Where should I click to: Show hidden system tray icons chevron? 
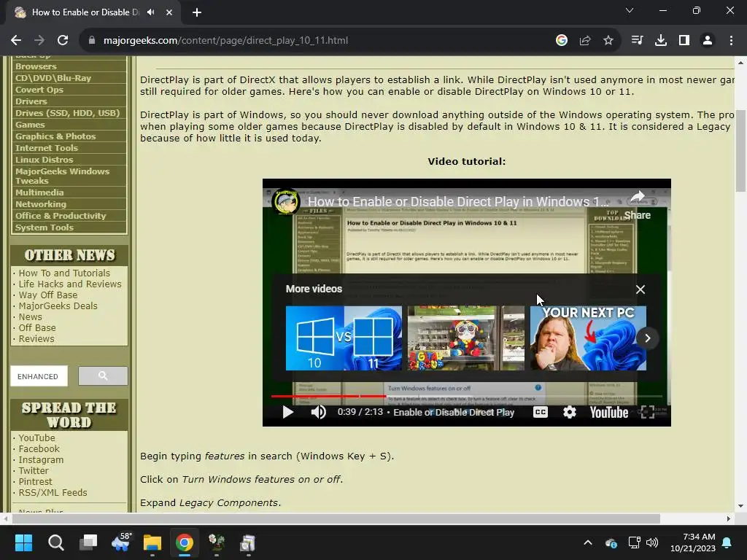588,542
